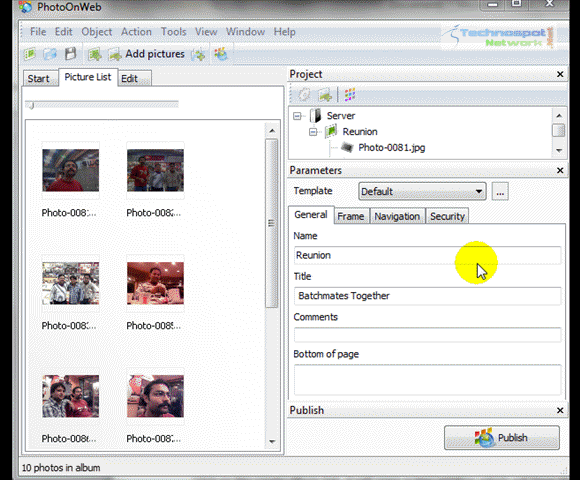Select Photo-0081.jpg in the project tree
Screen dimensions: 580x480
tap(392, 148)
